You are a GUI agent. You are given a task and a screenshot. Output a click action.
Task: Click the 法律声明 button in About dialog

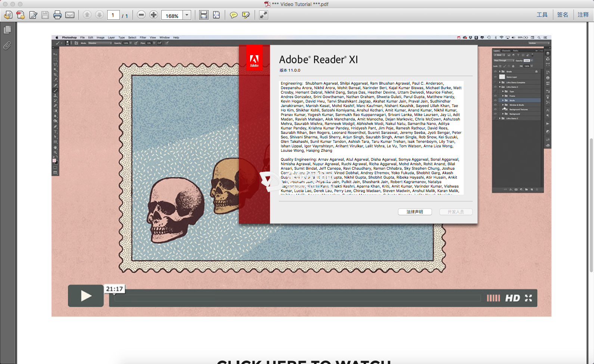coord(415,212)
